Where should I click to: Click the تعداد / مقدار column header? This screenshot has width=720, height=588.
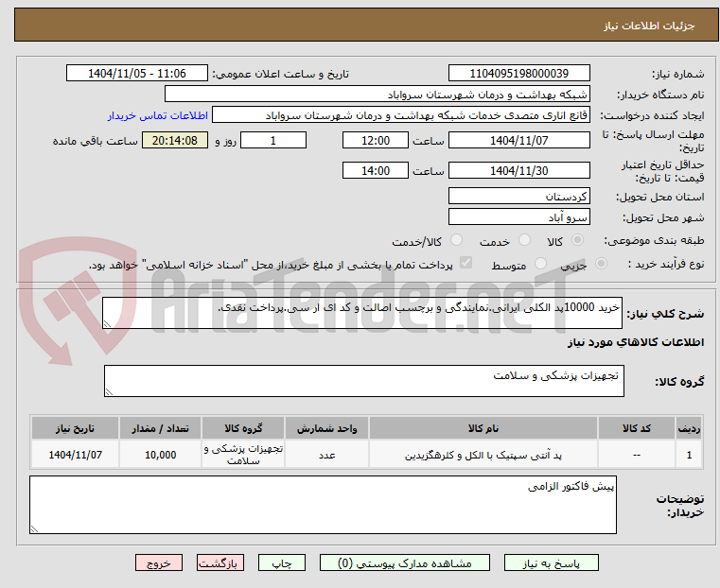click(x=160, y=428)
